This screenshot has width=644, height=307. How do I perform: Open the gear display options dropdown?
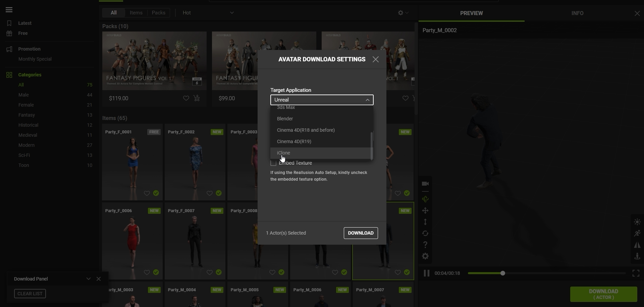403,13
